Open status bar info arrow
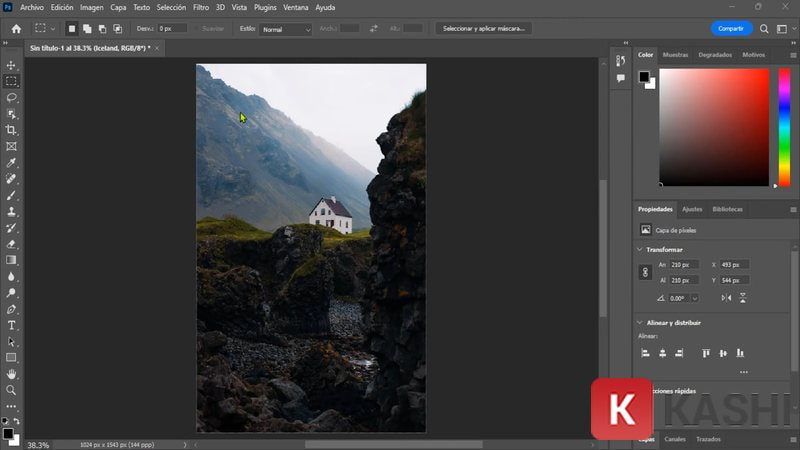Screen dimensions: 800x450 (x=185, y=445)
